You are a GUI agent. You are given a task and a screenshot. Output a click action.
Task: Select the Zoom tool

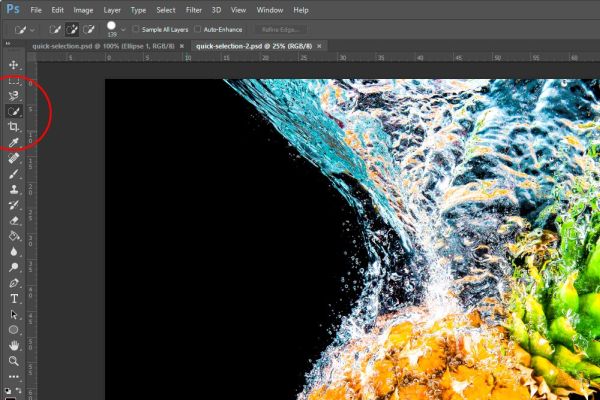14,361
